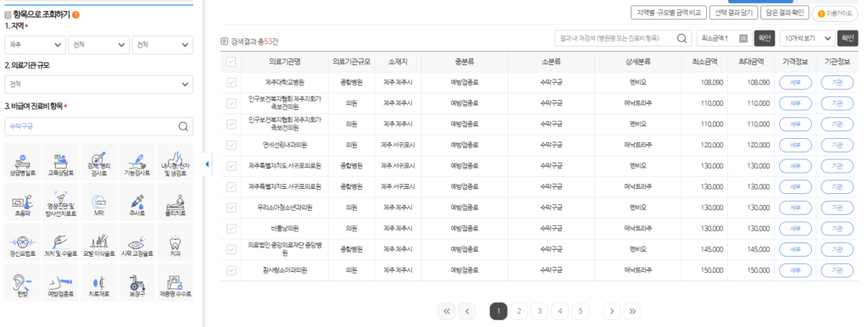Select the 교육상담료 category icon
This screenshot has width=868, height=327.
tap(61, 162)
